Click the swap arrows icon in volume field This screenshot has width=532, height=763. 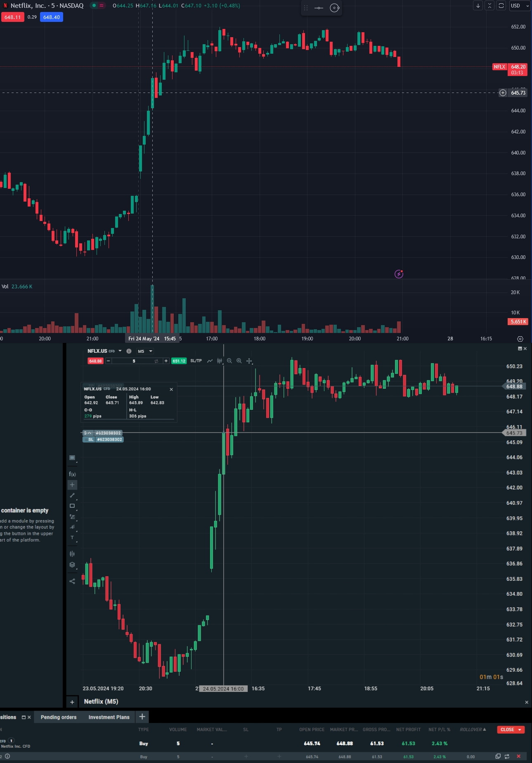[x=156, y=361]
